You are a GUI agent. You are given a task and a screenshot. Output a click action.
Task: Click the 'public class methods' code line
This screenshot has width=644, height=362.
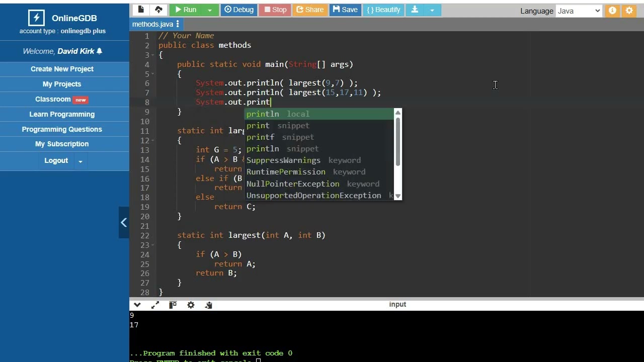point(205,45)
